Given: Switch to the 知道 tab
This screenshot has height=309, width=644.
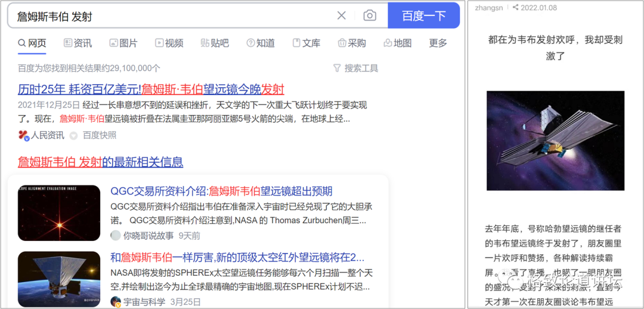Looking at the screenshot, I should 261,43.
